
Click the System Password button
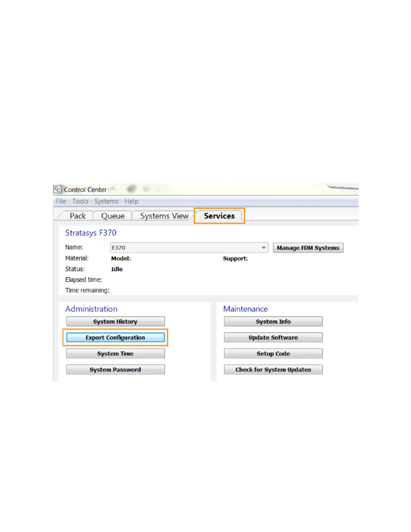(115, 369)
